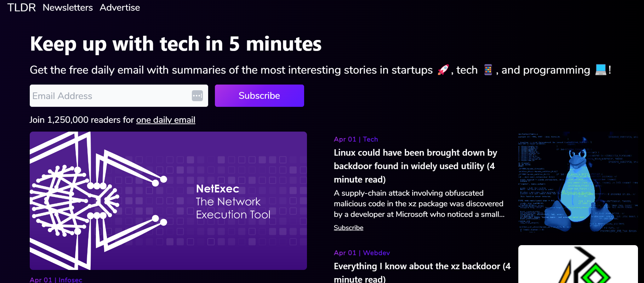Open the "Apr 01 | Infosec" category link
The width and height of the screenshot is (644, 283).
pos(56,279)
